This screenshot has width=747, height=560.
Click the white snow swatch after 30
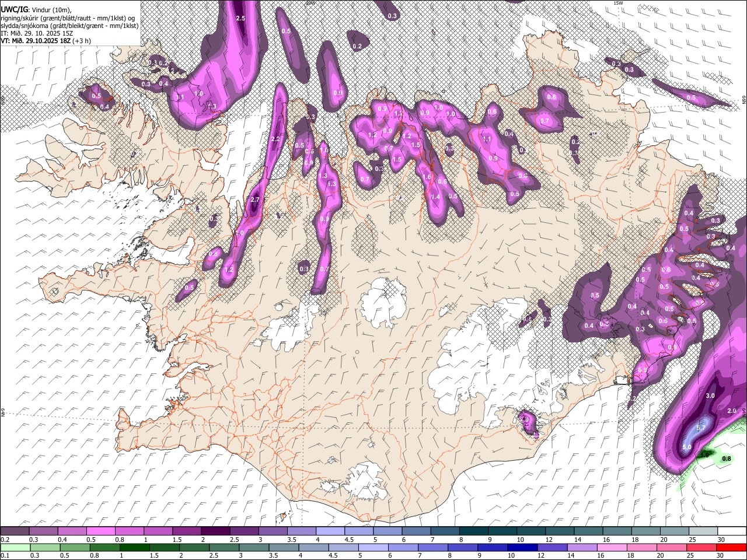pos(732,531)
